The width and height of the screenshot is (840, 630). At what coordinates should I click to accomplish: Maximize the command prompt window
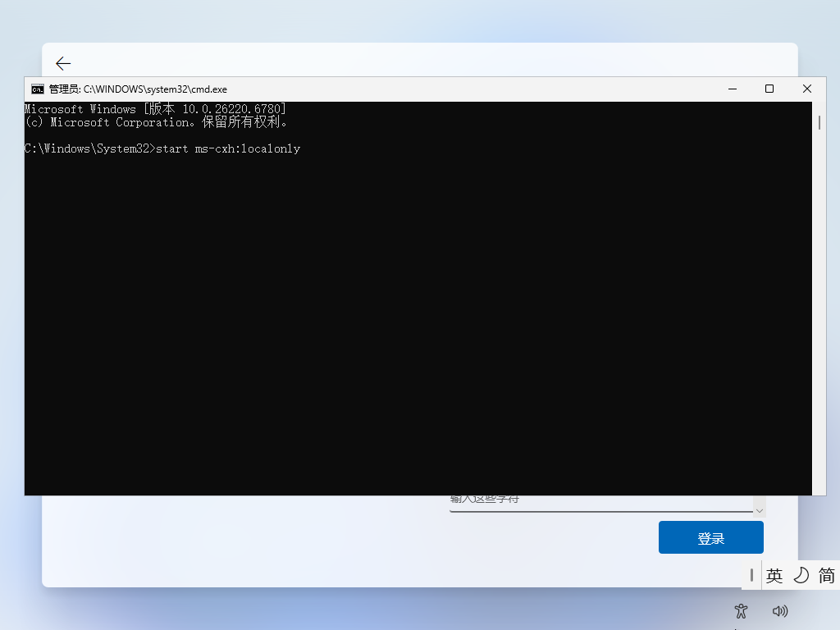coord(769,89)
